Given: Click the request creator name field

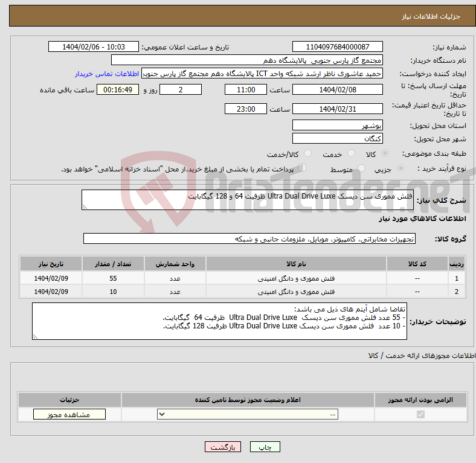Looking at the screenshot, I should click(262, 74).
